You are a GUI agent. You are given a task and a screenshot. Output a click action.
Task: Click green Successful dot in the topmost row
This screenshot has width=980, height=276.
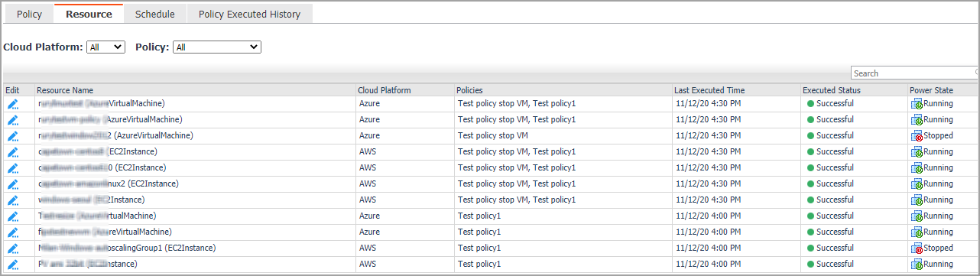point(810,104)
